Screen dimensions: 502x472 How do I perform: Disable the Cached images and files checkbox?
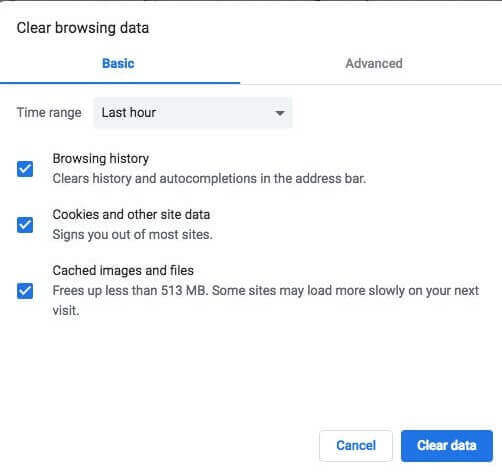(25, 291)
